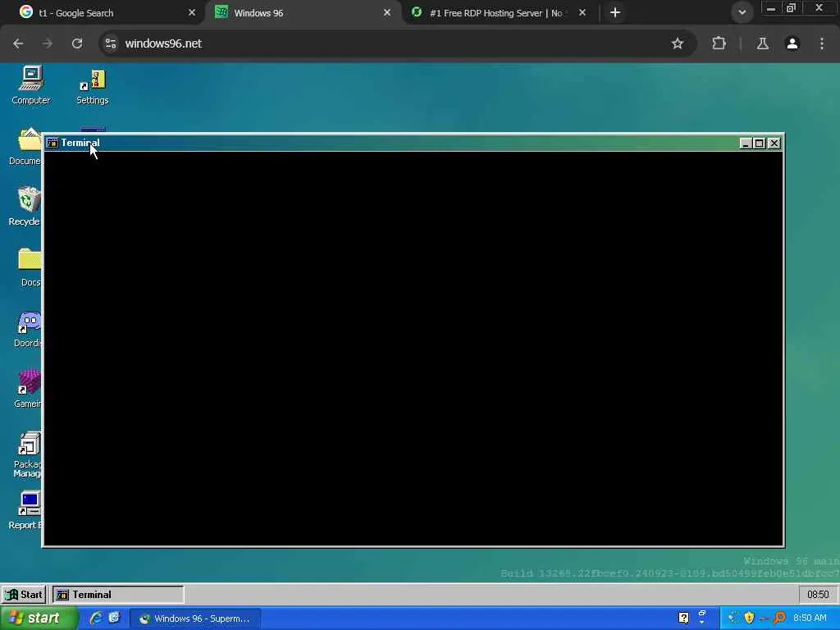Click the help question mark tray icon
The height and width of the screenshot is (630, 840).
click(683, 618)
